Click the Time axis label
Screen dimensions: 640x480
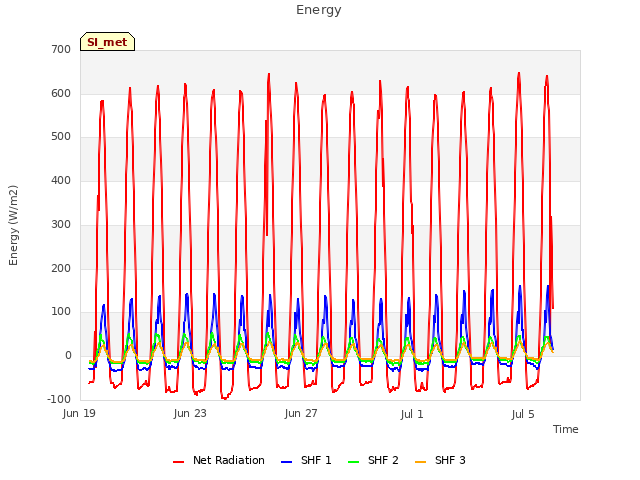[566, 429]
